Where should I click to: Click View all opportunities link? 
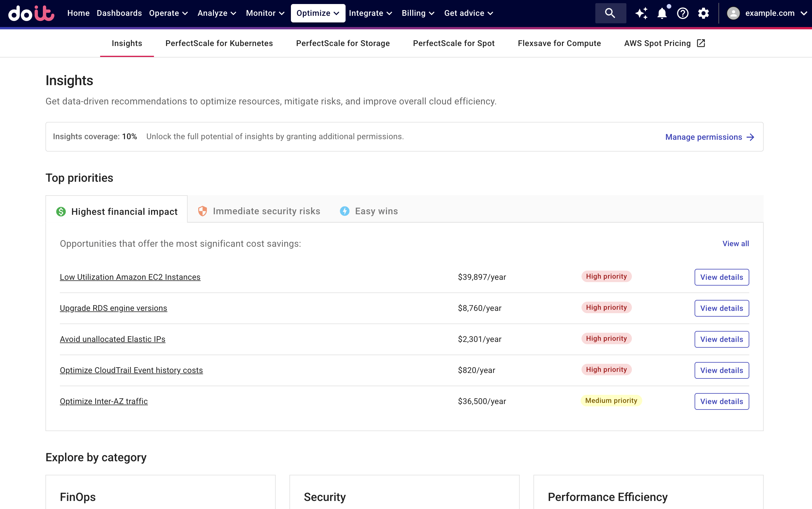coord(735,244)
